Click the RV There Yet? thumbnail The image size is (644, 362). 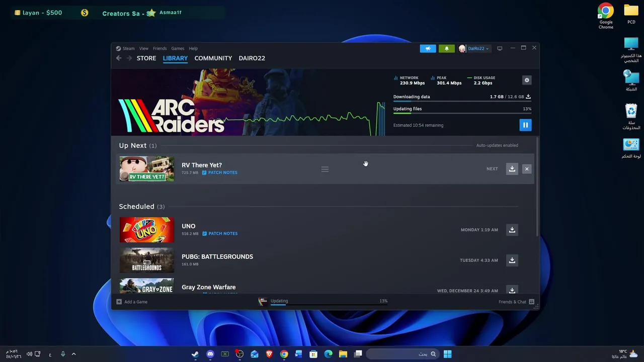(x=146, y=169)
